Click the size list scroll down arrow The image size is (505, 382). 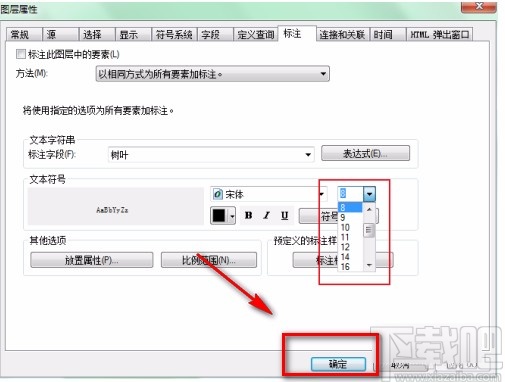click(x=369, y=265)
